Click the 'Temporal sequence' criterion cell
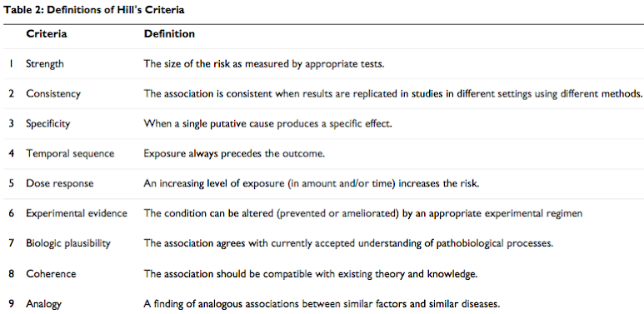 (x=70, y=153)
